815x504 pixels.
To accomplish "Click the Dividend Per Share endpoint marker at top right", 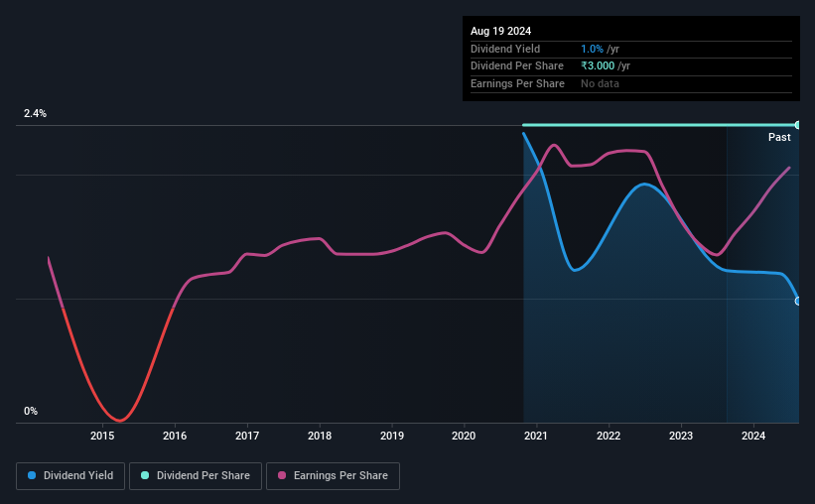I will point(798,125).
